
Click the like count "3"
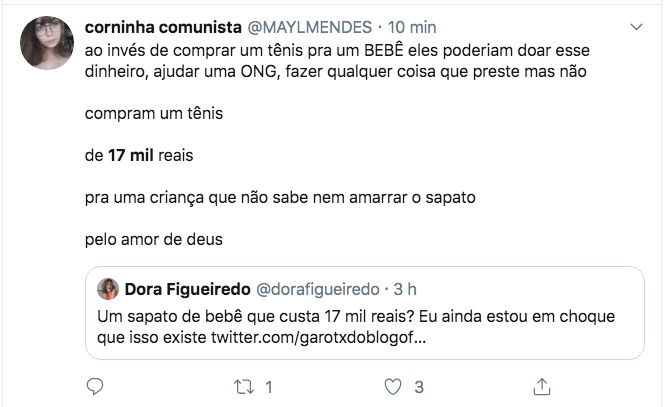420,385
